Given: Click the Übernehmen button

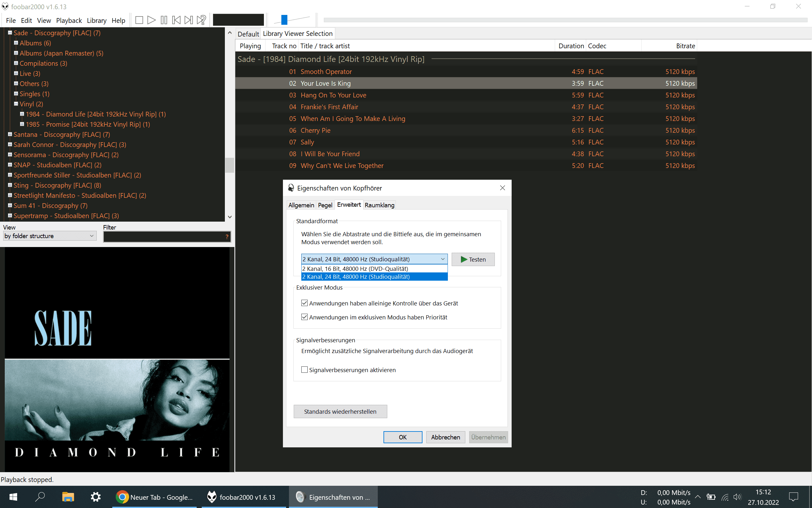Looking at the screenshot, I should point(488,437).
